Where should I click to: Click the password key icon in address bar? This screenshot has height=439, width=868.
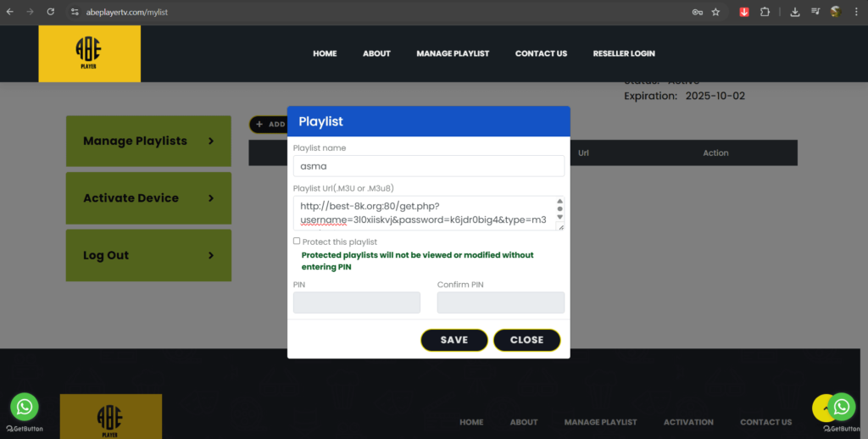point(697,12)
